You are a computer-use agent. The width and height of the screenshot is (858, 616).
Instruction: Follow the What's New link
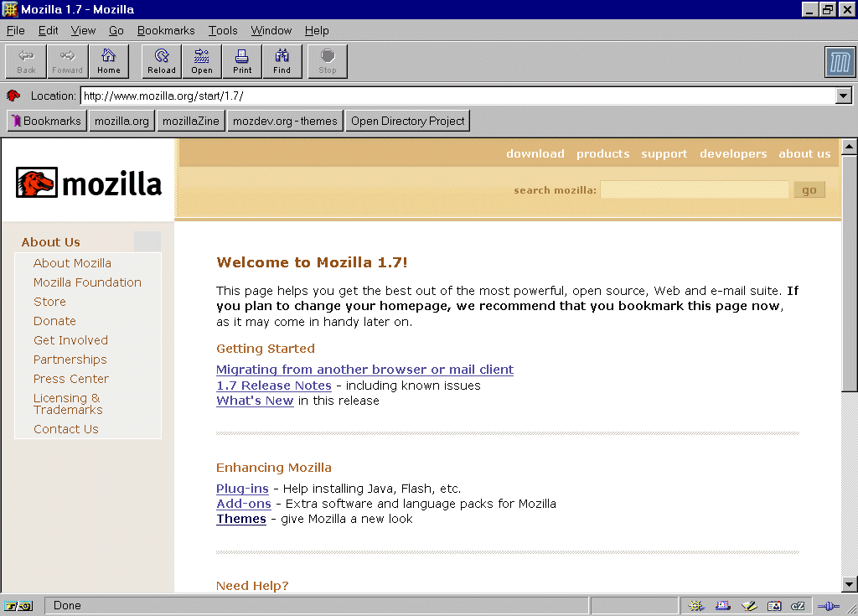tap(255, 401)
